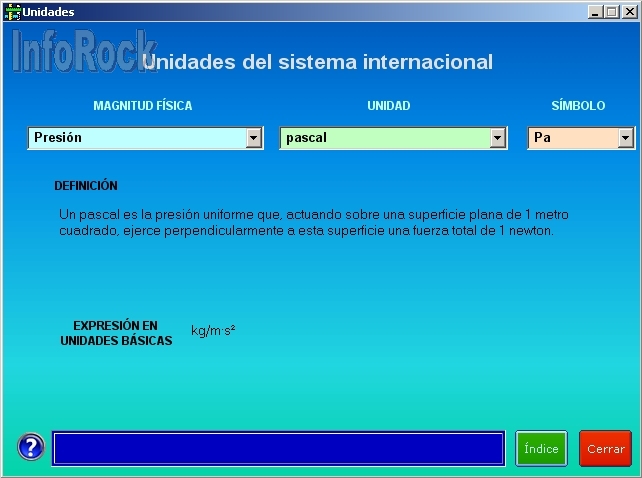Screen dimensions: 642x478
Task: Click the kg/m·s² base units expression
Action: [213, 330]
